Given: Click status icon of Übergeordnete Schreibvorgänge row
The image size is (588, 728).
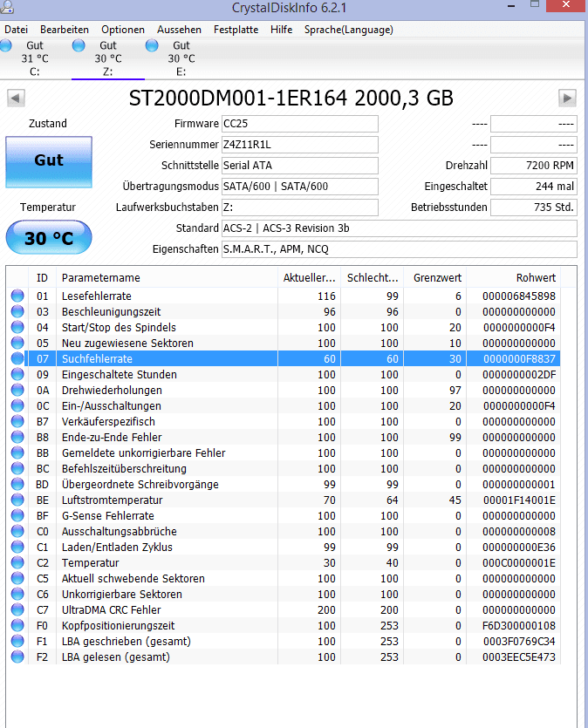Looking at the screenshot, I should click(x=17, y=484).
